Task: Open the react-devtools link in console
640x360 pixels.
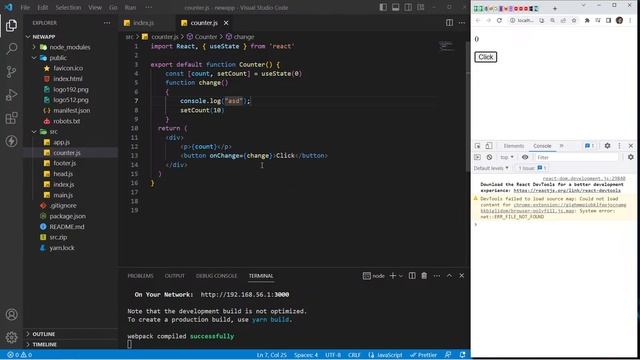Action: (567, 190)
